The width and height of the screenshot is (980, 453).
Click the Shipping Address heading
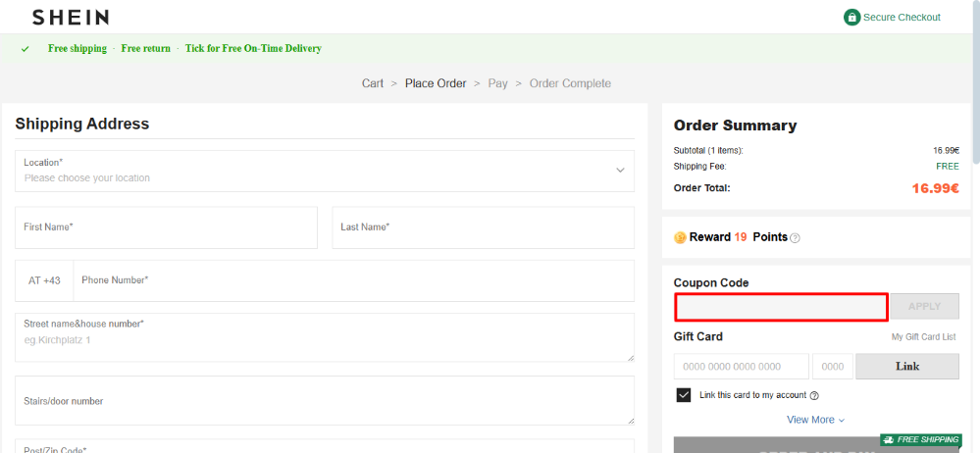(81, 124)
